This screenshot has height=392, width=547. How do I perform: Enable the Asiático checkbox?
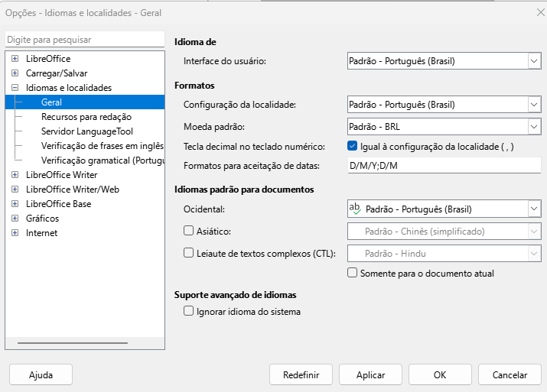[x=188, y=231]
